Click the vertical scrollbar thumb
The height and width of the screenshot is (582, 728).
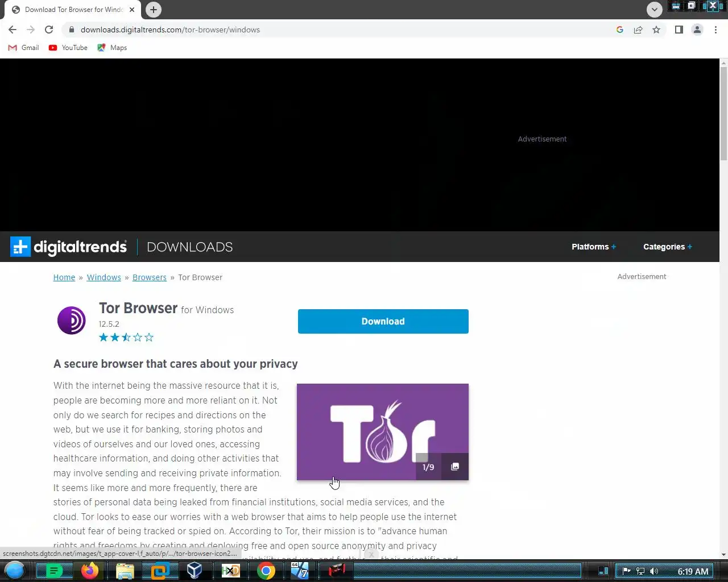[x=723, y=113]
